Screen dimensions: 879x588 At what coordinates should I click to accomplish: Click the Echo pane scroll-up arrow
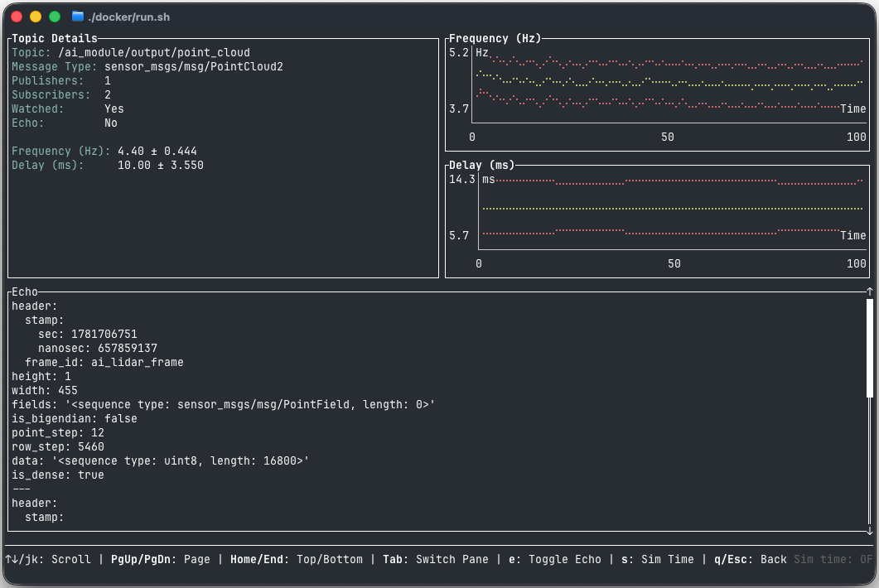pyautogui.click(x=869, y=292)
